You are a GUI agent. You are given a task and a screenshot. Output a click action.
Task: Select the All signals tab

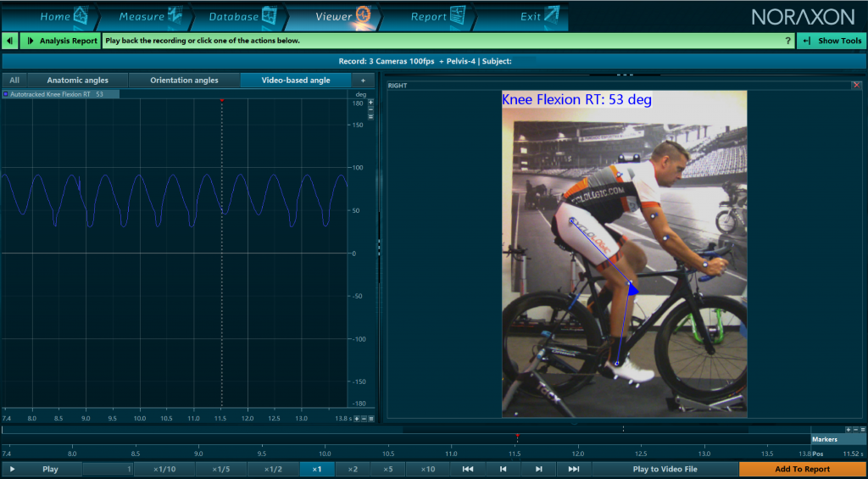click(14, 81)
